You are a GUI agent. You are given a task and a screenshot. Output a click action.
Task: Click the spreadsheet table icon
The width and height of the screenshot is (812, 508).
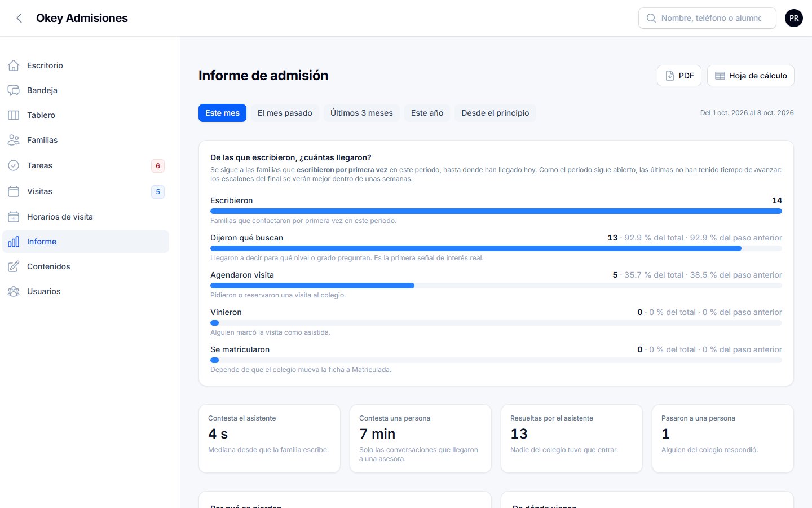coord(720,76)
